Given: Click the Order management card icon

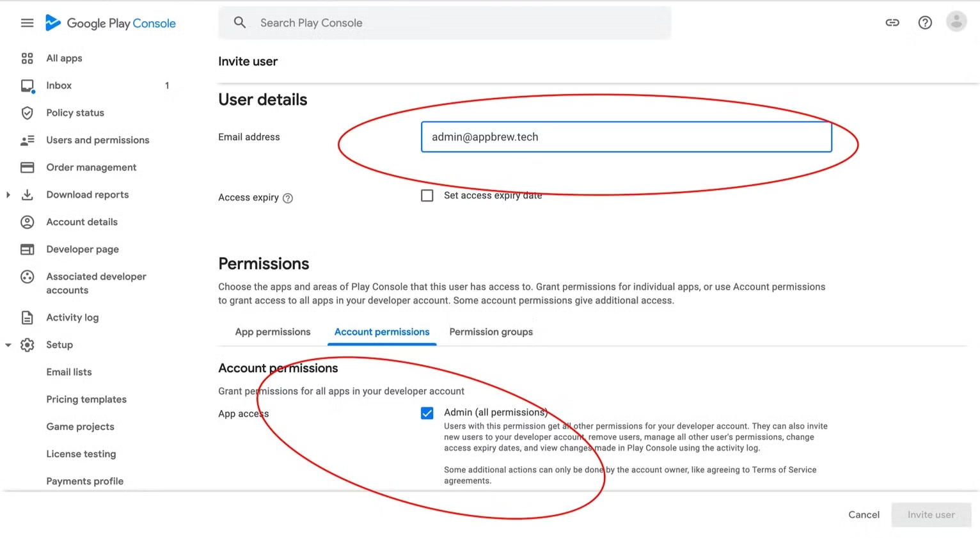Looking at the screenshot, I should [x=27, y=168].
